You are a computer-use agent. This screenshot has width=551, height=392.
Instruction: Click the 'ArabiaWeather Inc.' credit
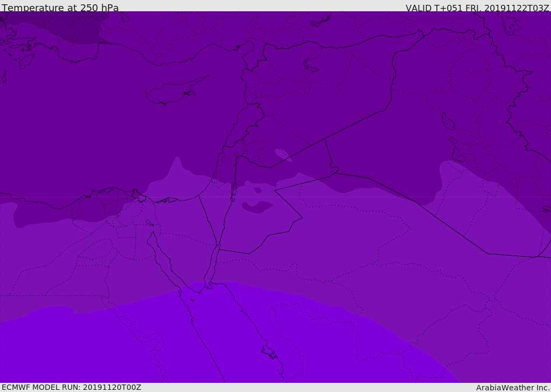click(x=513, y=388)
